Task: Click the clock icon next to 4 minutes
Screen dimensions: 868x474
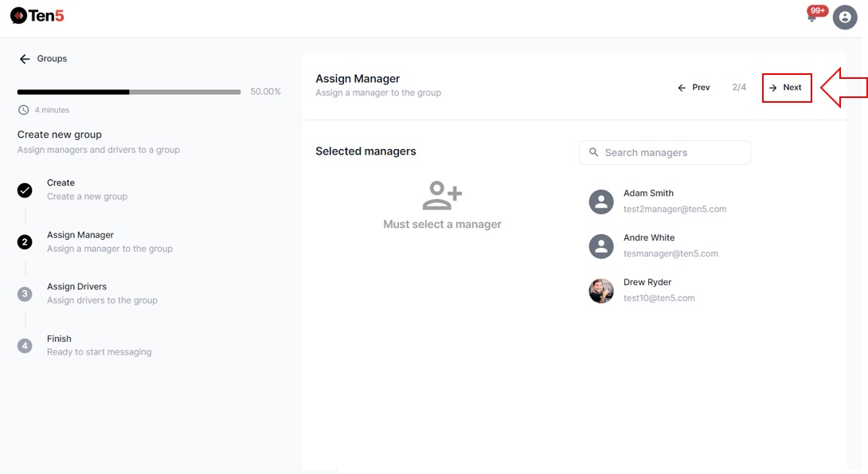Action: [24, 110]
